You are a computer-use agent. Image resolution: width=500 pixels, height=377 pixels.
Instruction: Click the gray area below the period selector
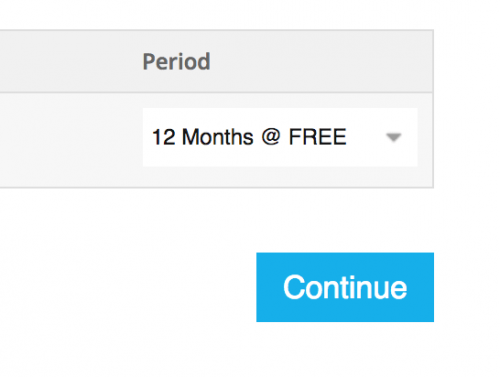pyautogui.click(x=280, y=177)
